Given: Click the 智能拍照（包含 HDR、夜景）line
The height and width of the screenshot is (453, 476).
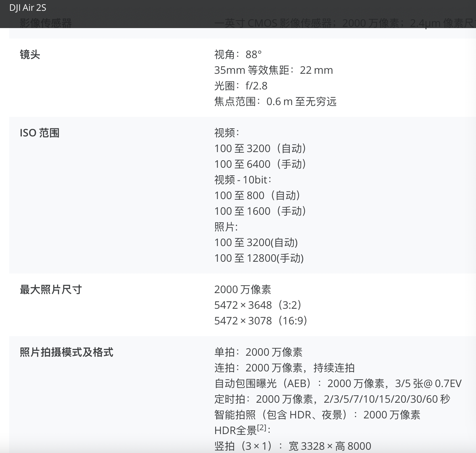Looking at the screenshot, I should 317,415.
